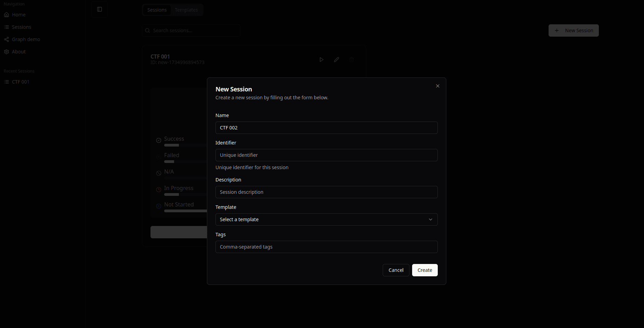Open Graph demo from the sidebar
Viewport: 644px width, 328px height.
coord(26,39)
